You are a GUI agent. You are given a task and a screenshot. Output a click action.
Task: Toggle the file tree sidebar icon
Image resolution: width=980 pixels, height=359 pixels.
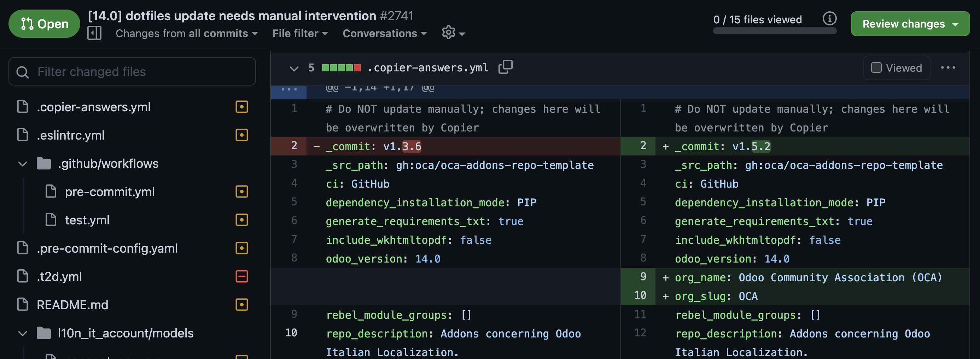coord(94,33)
